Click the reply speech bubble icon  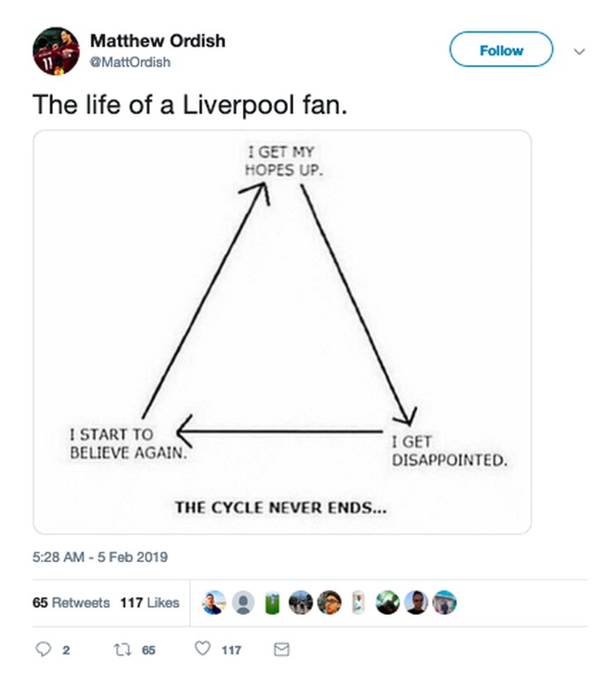pyautogui.click(x=43, y=650)
